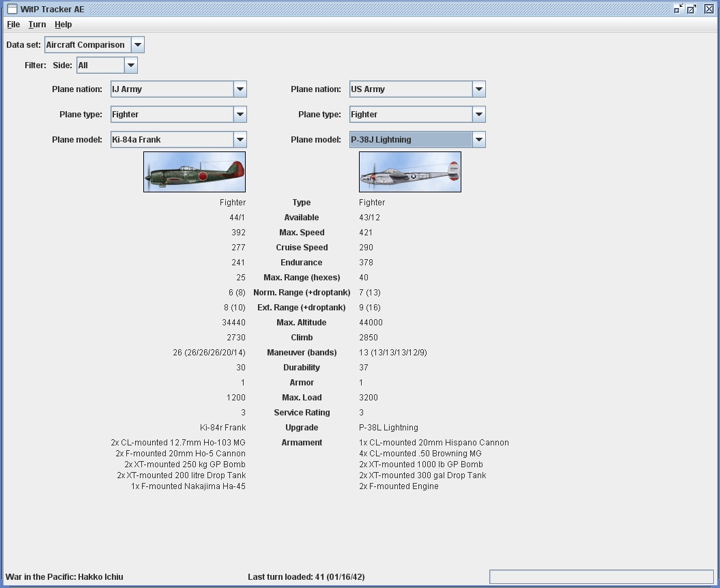The height and width of the screenshot is (588, 720).
Task: Expand the Side filter dropdown set to All
Action: (107, 65)
